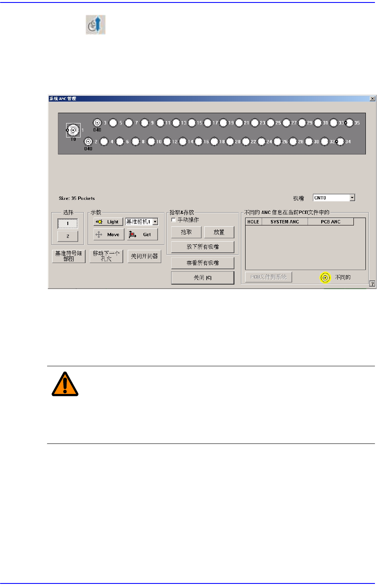The image size is (377, 588).
Task: Click the Get coordinates button
Action: click(141, 235)
